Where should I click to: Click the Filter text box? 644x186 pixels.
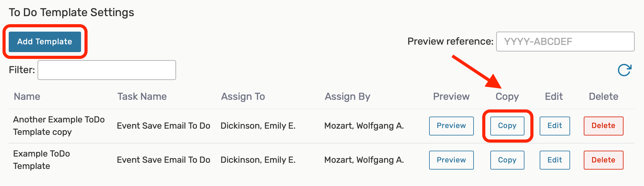107,70
